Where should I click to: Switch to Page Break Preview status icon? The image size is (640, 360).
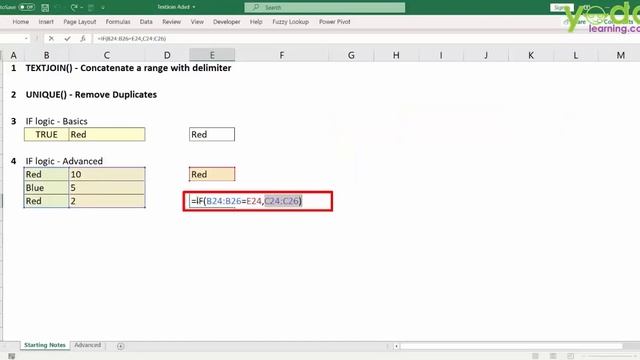(x=570, y=356)
